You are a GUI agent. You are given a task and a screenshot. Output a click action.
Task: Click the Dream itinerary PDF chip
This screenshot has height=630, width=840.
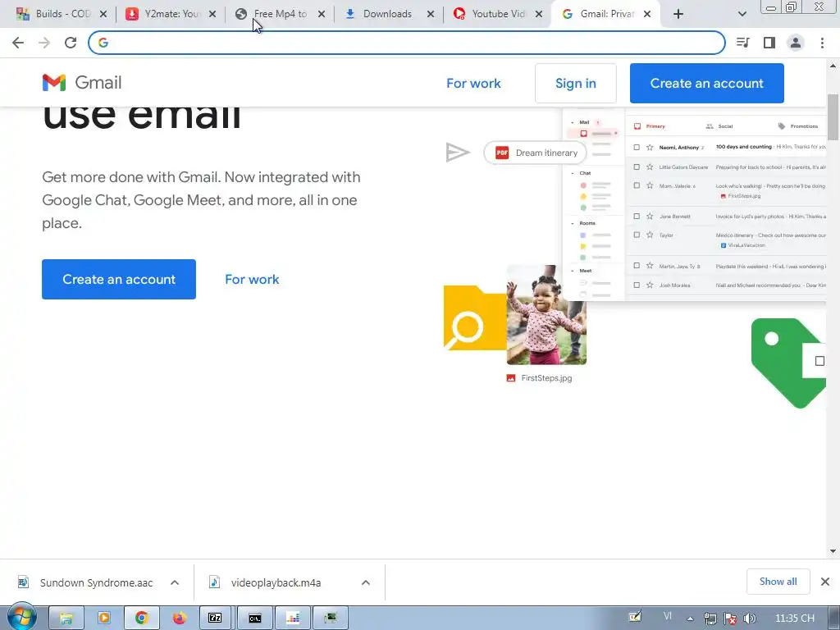coord(535,153)
